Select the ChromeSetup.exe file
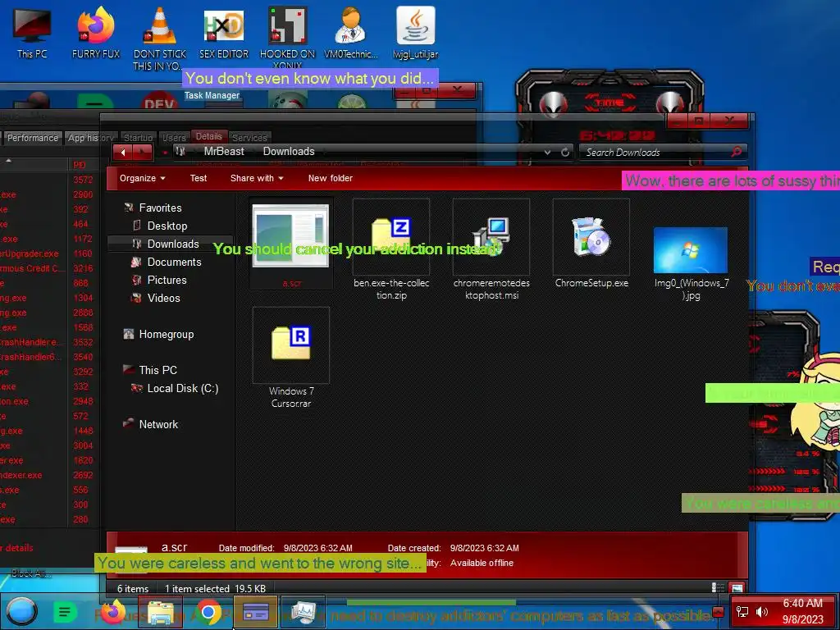840x630 pixels. 591,244
